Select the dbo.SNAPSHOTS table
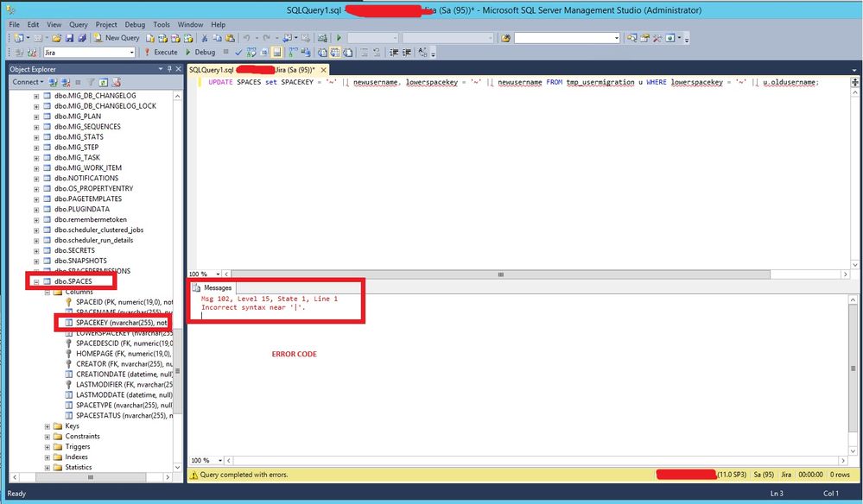Image resolution: width=863 pixels, height=504 pixels. 80,261
